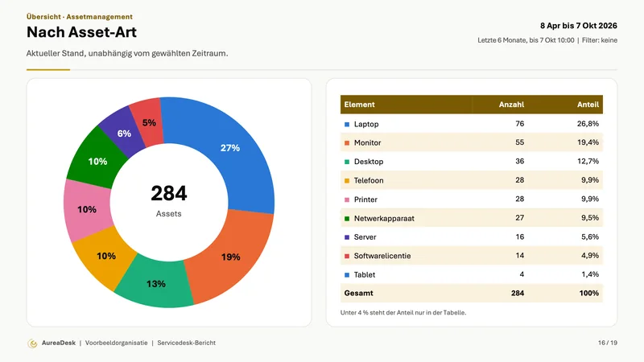Select the Desktop row label
644x362 pixels.
[x=369, y=162]
